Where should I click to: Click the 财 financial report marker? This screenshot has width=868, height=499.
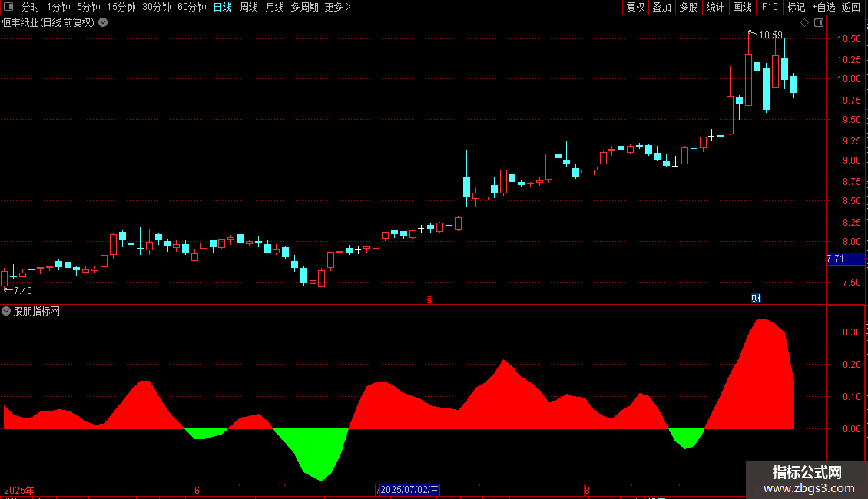point(756,298)
